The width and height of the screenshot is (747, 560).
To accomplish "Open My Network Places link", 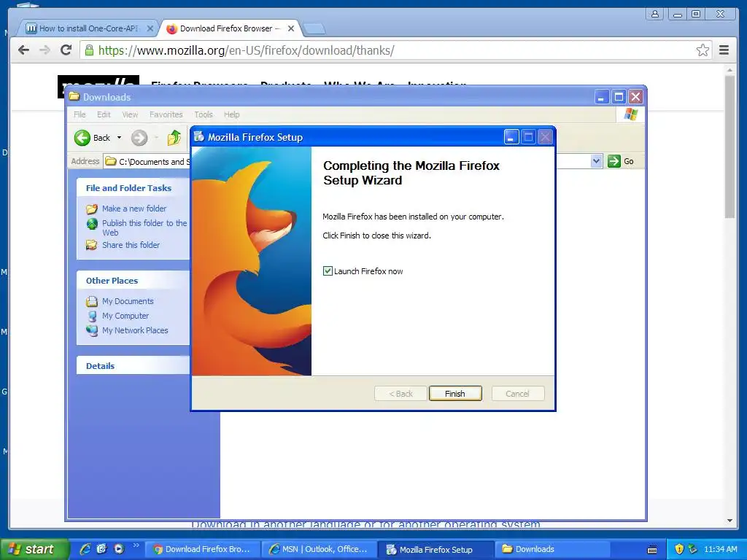I will (x=135, y=330).
